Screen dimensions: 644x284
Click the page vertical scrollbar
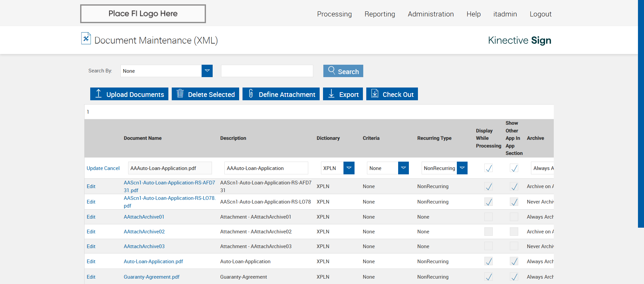[641, 114]
